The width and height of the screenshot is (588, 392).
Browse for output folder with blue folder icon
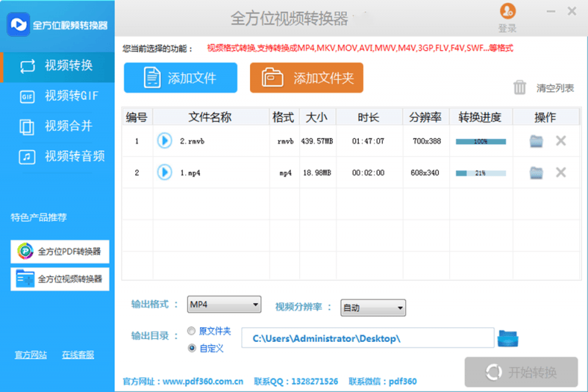click(x=508, y=338)
